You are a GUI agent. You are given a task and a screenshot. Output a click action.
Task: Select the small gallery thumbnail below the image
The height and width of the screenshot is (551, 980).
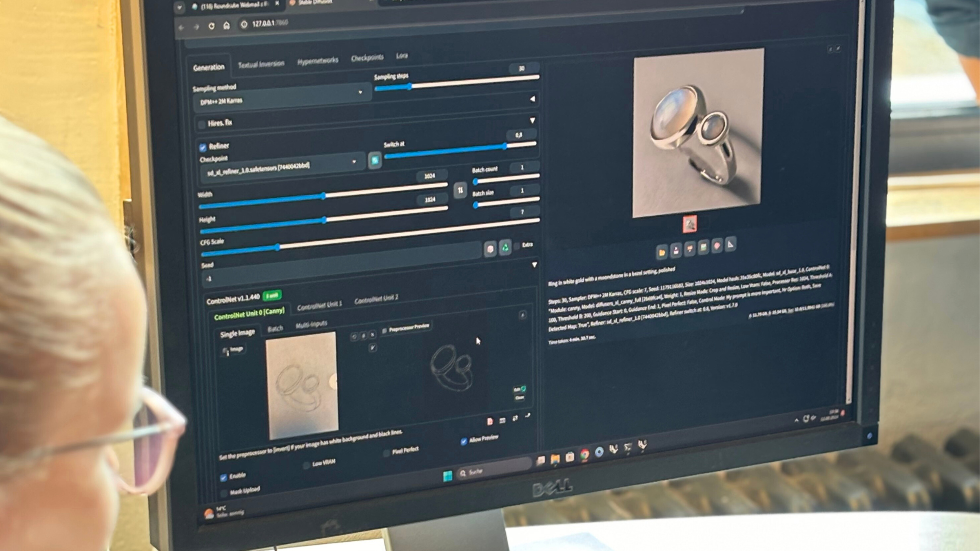(690, 224)
